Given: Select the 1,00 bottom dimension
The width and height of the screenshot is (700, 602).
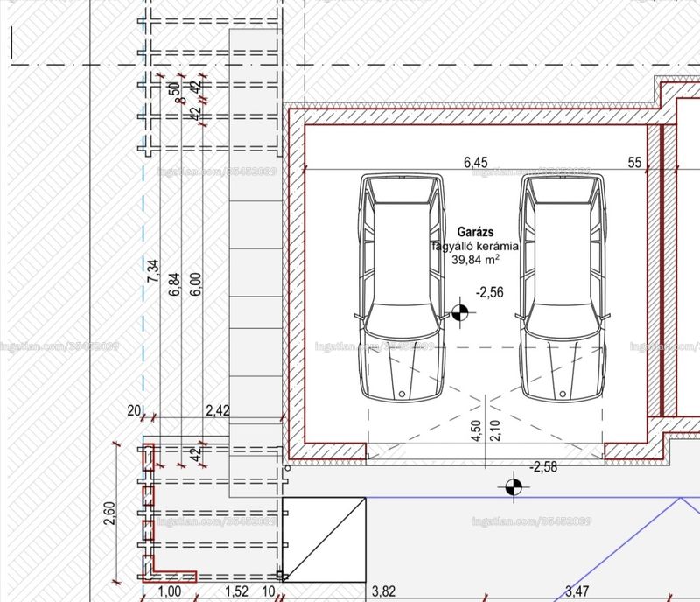Looking at the screenshot, I should 170,591.
